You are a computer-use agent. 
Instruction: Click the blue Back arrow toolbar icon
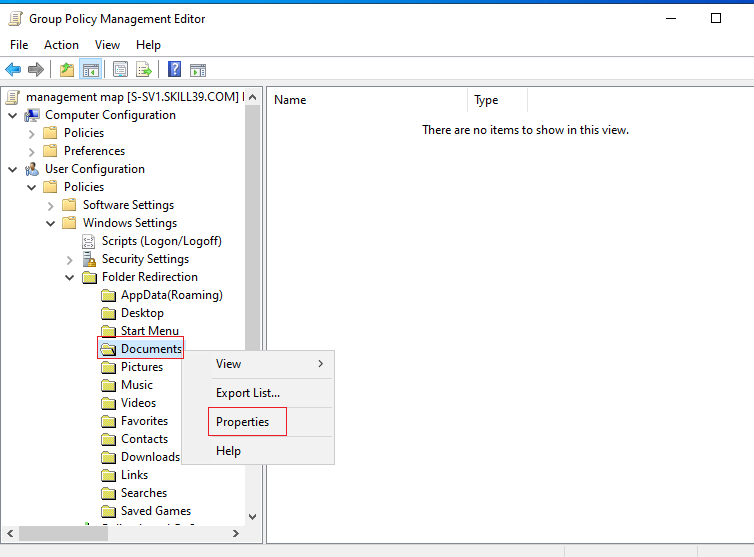(13, 70)
